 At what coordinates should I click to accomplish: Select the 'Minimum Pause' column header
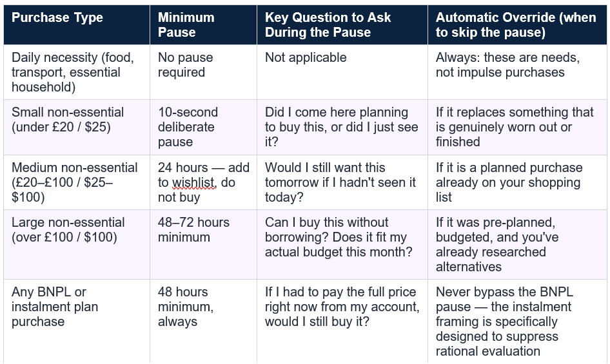point(203,25)
